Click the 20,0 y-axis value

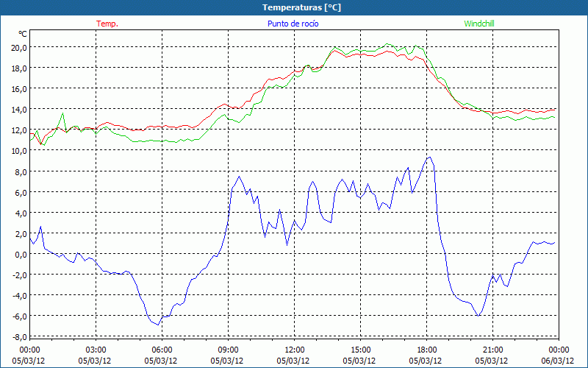coord(19,47)
